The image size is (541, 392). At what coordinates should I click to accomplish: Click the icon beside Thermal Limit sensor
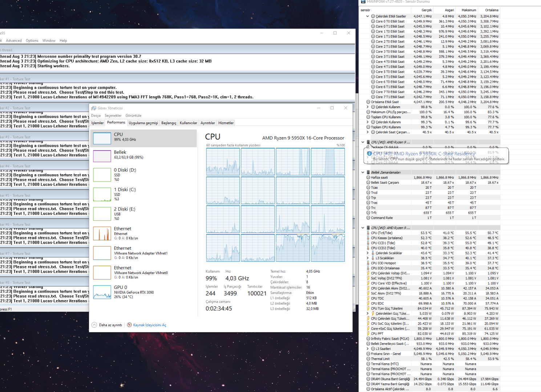[x=368, y=359]
